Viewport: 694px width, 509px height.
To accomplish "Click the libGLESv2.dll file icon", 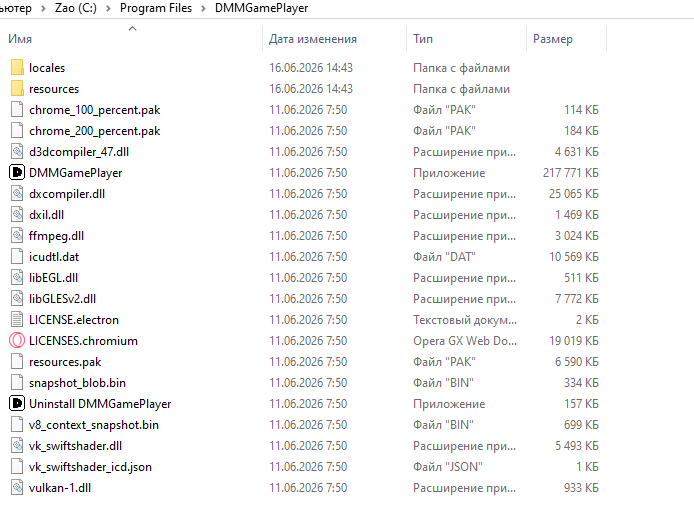I will tap(17, 299).
